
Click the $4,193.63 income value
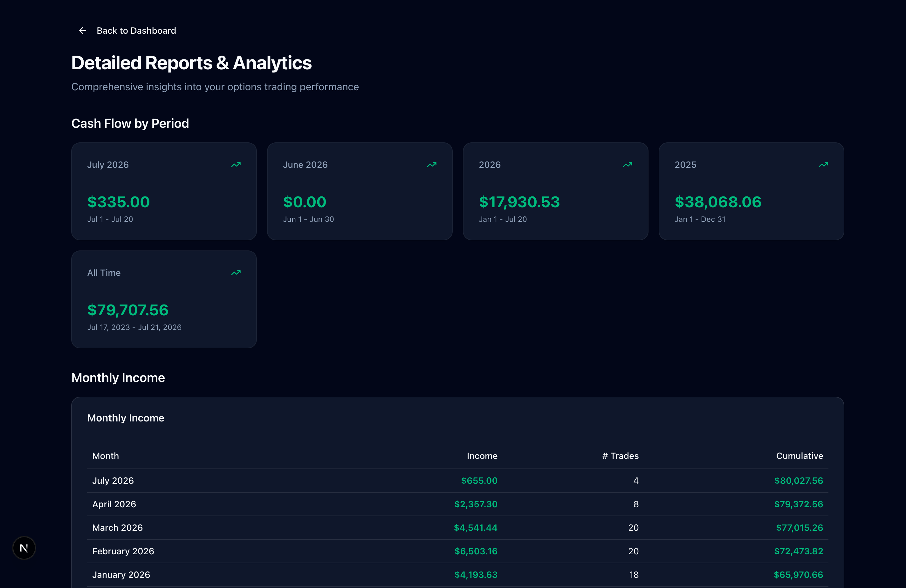pos(476,575)
